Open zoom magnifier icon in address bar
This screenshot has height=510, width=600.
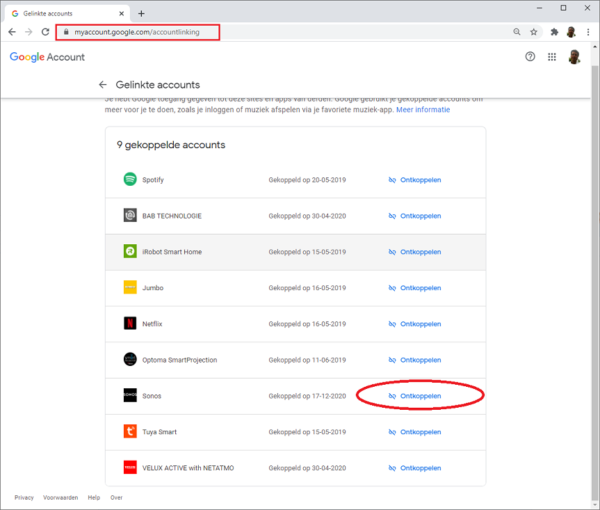tap(517, 32)
